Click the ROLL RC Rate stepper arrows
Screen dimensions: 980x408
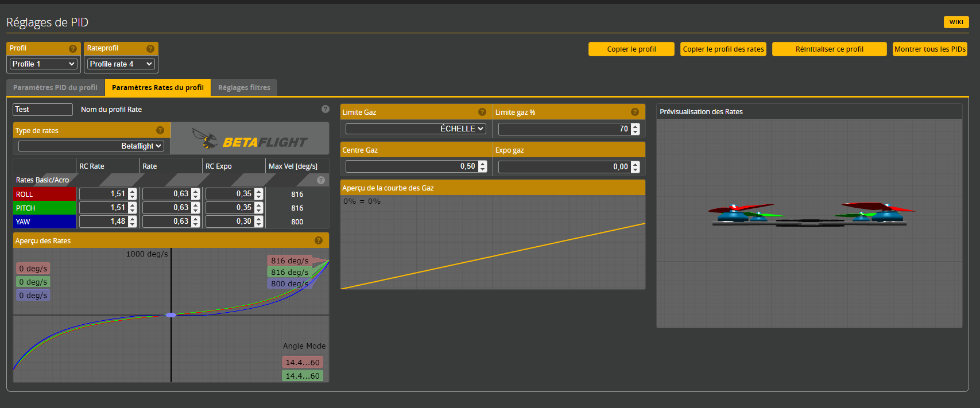[133, 194]
